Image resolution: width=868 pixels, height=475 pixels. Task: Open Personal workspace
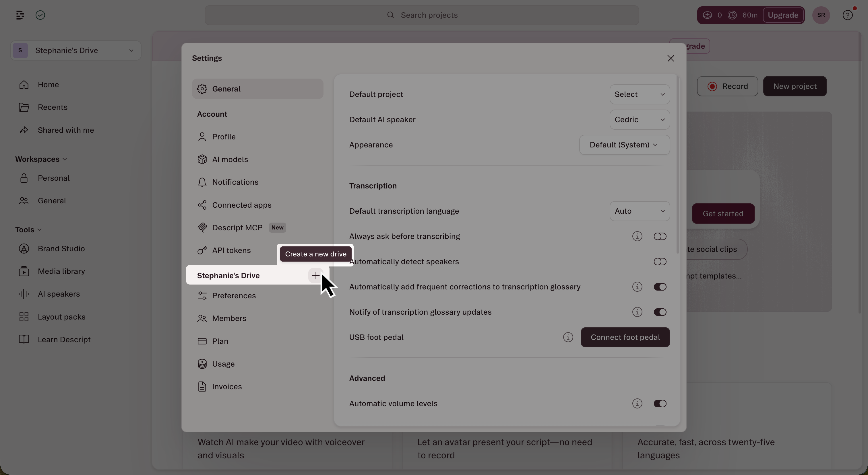pos(75,178)
